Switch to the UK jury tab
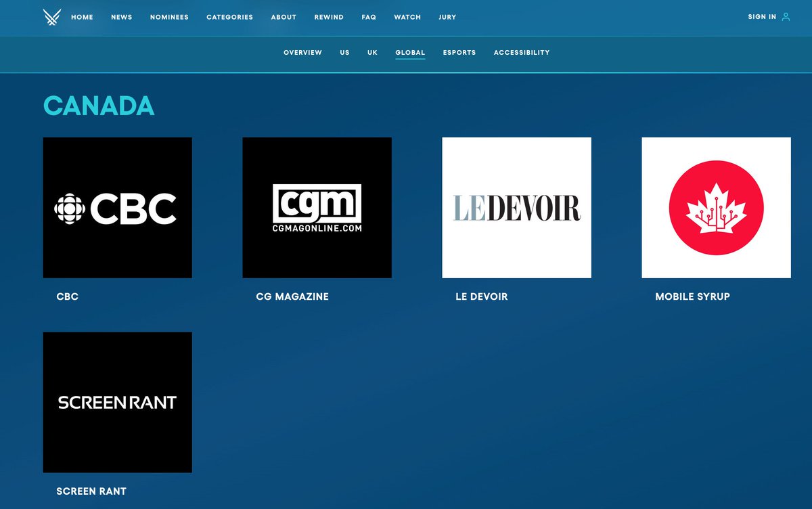The image size is (812, 509). [372, 53]
